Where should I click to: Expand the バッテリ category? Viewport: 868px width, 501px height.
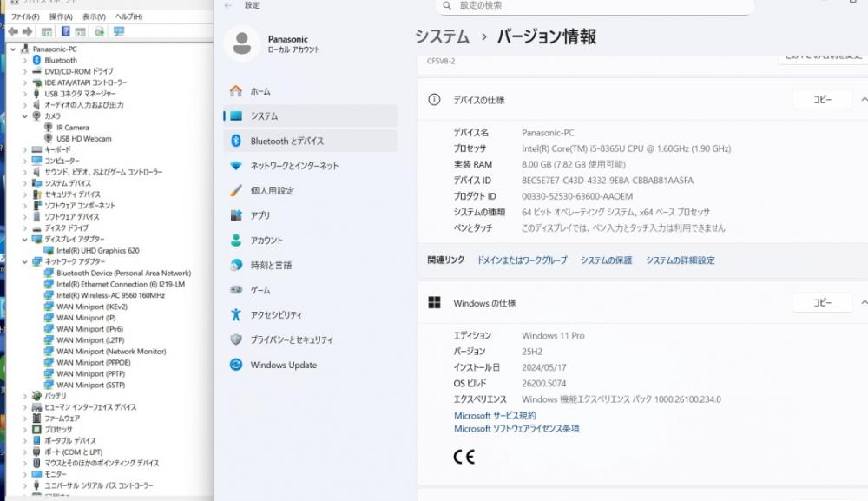coord(25,396)
